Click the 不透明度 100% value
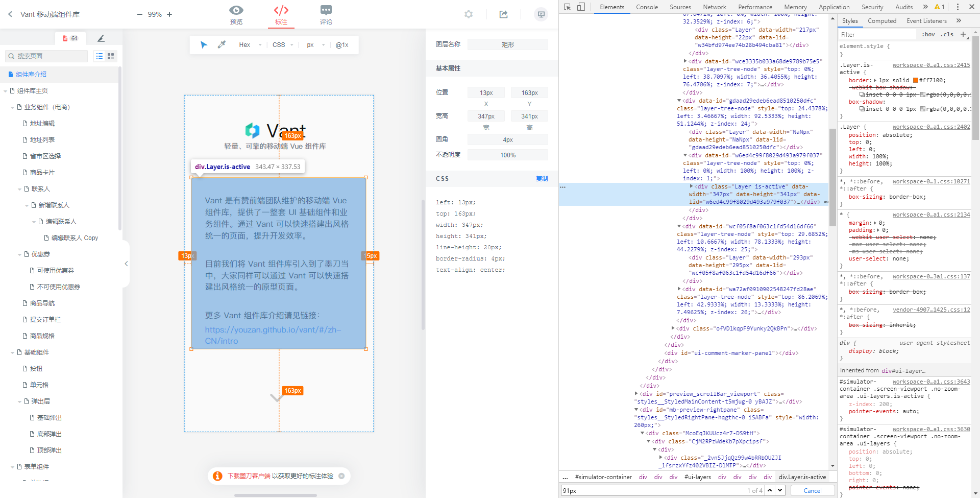980x498 pixels. click(x=508, y=155)
